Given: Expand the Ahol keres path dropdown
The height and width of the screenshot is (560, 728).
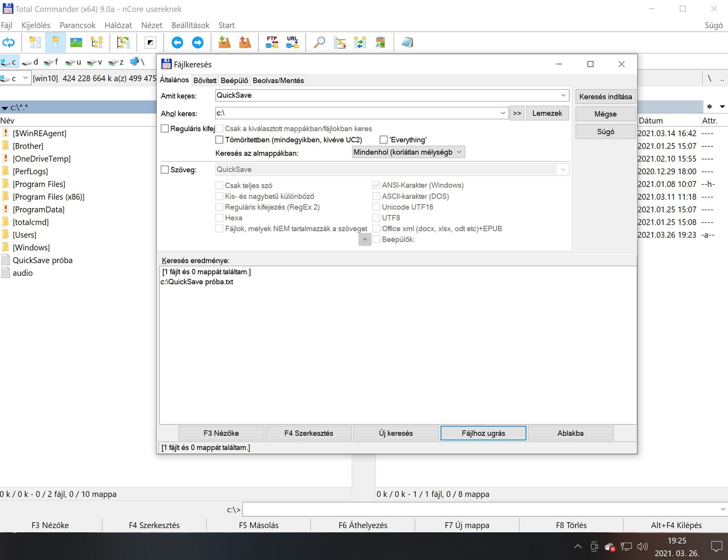Looking at the screenshot, I should coord(503,113).
